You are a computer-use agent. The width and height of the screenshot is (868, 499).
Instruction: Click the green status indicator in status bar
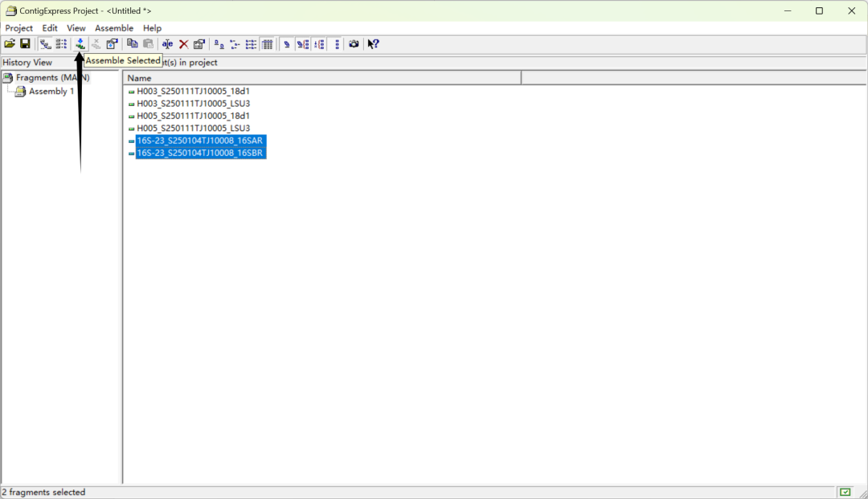coord(845,492)
